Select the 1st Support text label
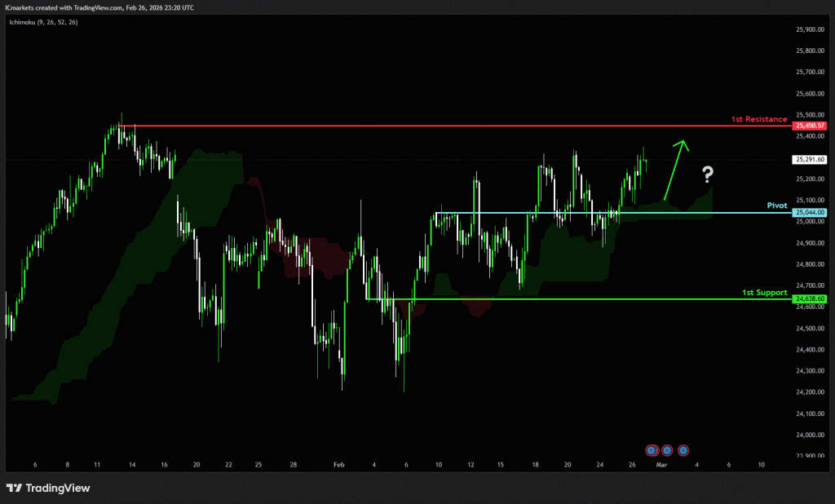This screenshot has width=835, height=504. pyautogui.click(x=764, y=292)
